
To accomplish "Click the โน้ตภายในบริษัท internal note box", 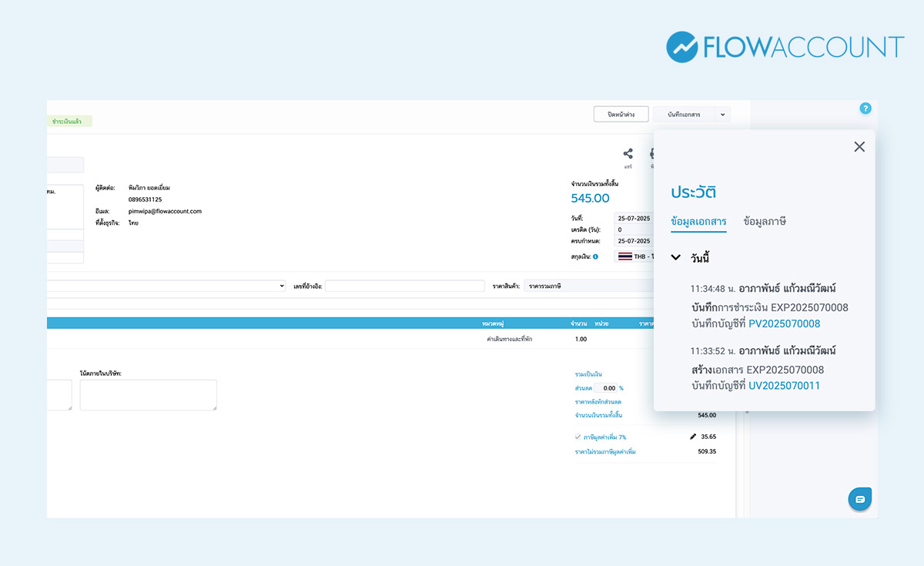I will coord(148,394).
